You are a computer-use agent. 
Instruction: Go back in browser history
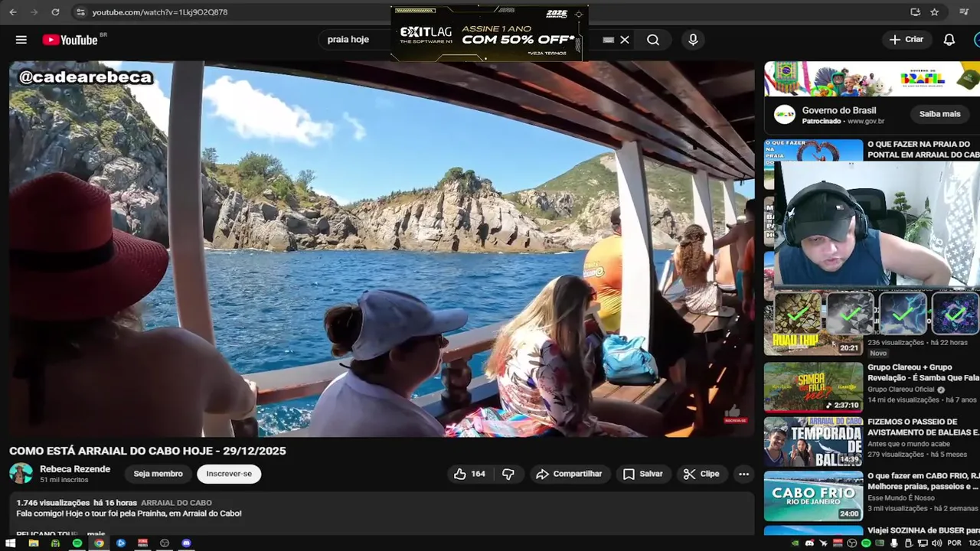pos(13,12)
